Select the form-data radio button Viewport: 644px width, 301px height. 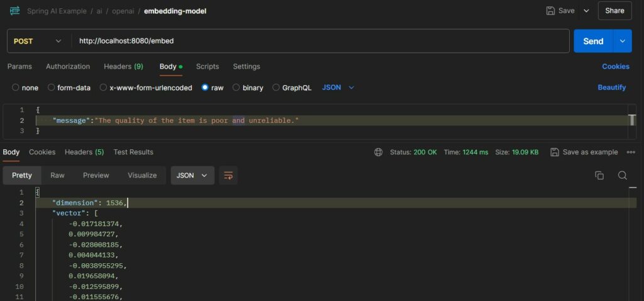pos(51,87)
